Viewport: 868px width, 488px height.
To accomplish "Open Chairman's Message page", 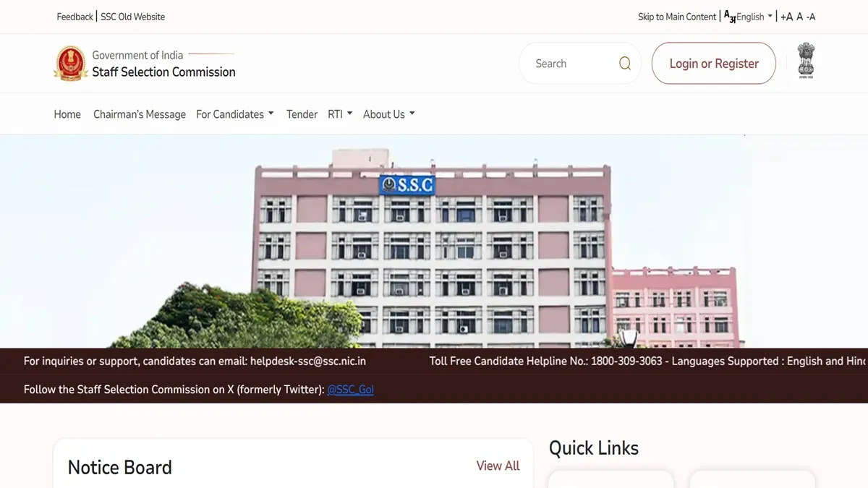I will (140, 114).
